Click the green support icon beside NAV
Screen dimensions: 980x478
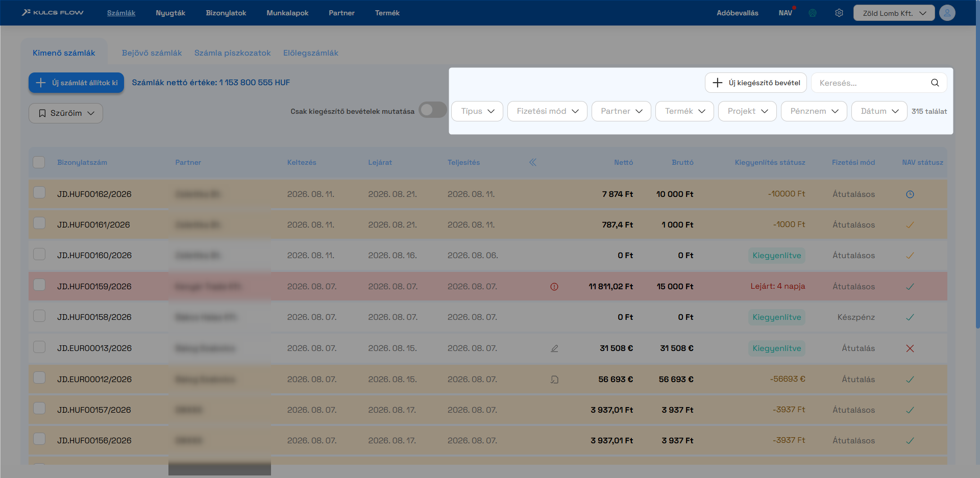point(813,13)
